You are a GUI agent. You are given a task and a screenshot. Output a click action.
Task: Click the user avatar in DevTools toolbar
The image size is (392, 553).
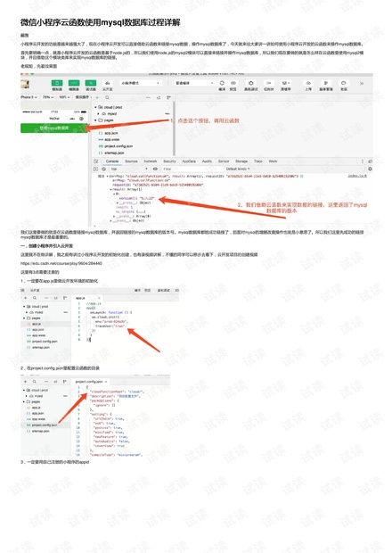click(25, 84)
